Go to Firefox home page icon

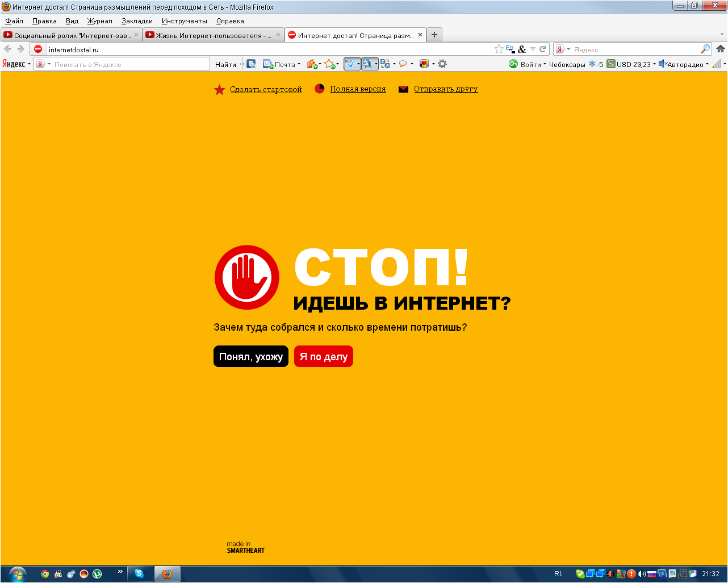720,49
